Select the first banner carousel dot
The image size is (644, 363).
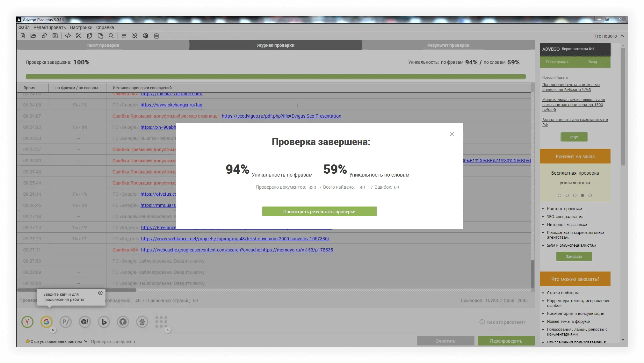click(x=560, y=195)
